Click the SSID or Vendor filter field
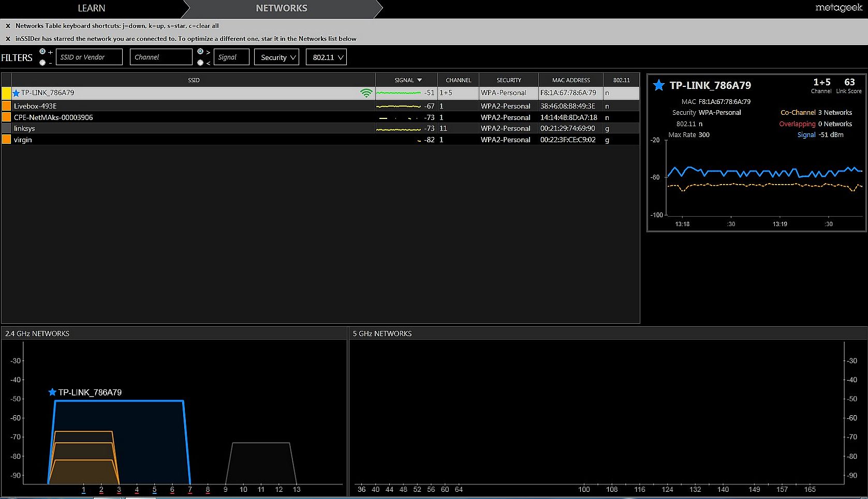The image size is (868, 499). point(89,57)
